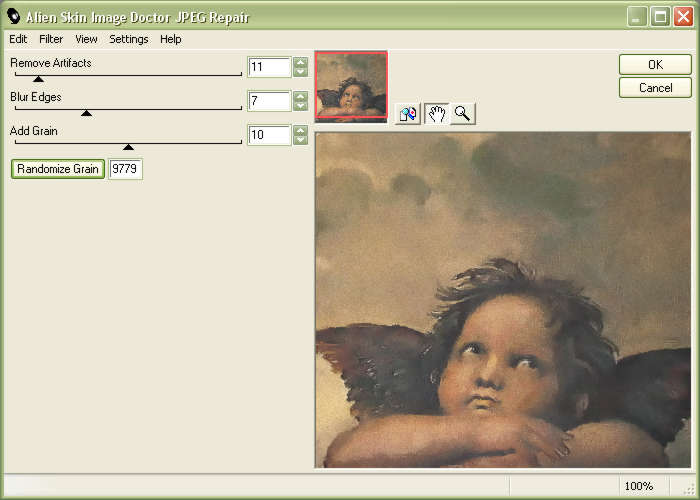Click the Blur Edges slider handle
Viewport: 700px width, 500px height.
click(87, 113)
